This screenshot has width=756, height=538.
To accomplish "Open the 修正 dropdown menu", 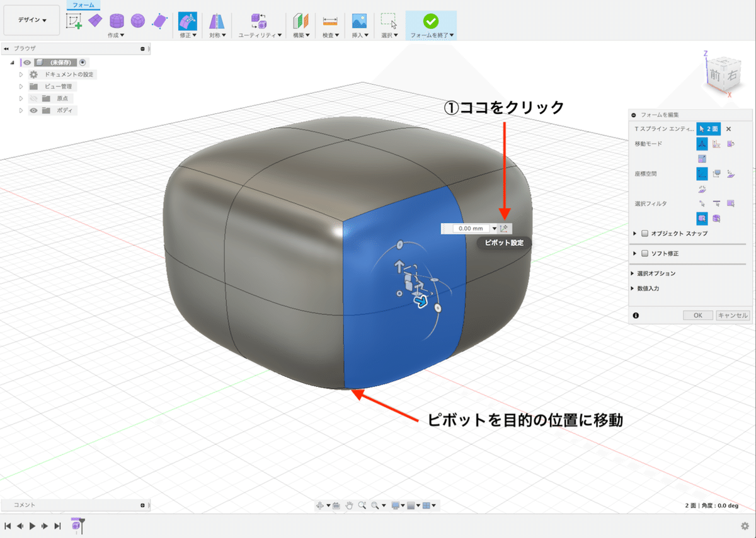I will pyautogui.click(x=187, y=35).
